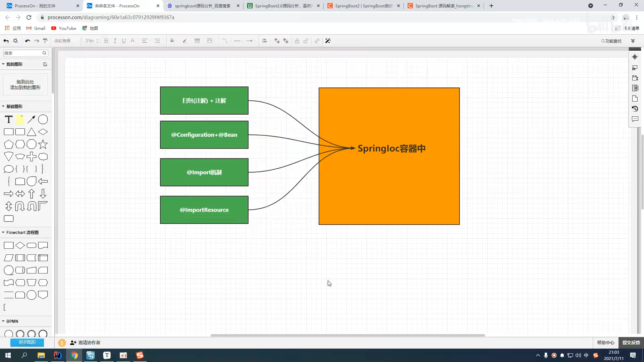Collapse the Flowchart 流程图 section
This screenshot has height=362, width=644.
point(3,232)
